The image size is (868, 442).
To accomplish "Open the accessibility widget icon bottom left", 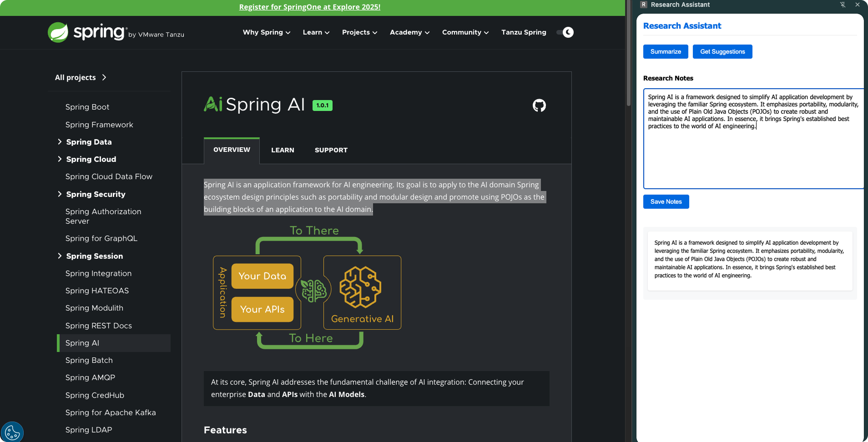I will [12, 431].
